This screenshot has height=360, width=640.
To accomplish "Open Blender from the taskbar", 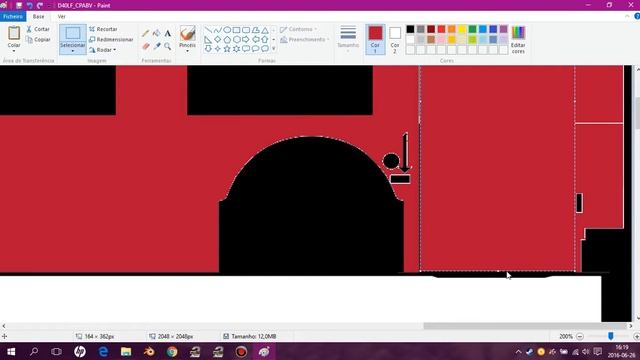I will click(149, 351).
